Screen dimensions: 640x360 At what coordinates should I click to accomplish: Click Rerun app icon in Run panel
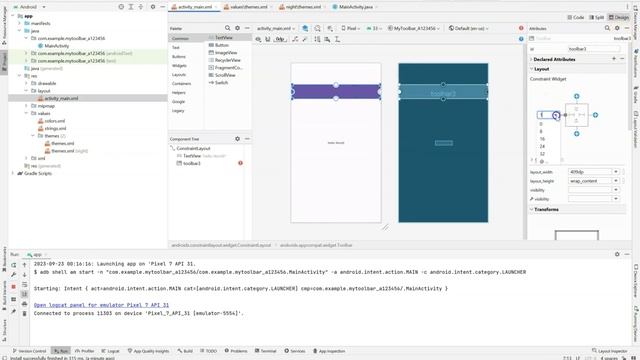click(13, 265)
